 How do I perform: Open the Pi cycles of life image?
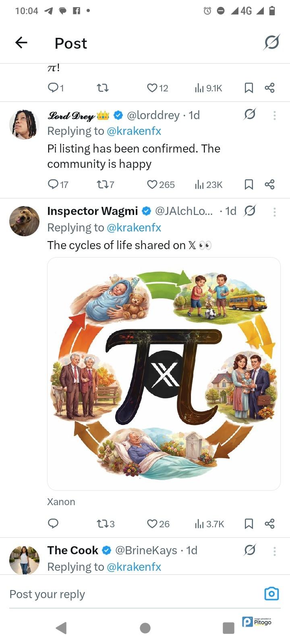pos(164,374)
